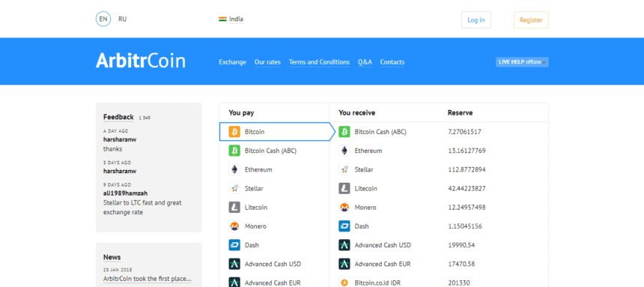Select Ethereum text under You receive
The height and width of the screenshot is (287, 644).
(x=368, y=151)
